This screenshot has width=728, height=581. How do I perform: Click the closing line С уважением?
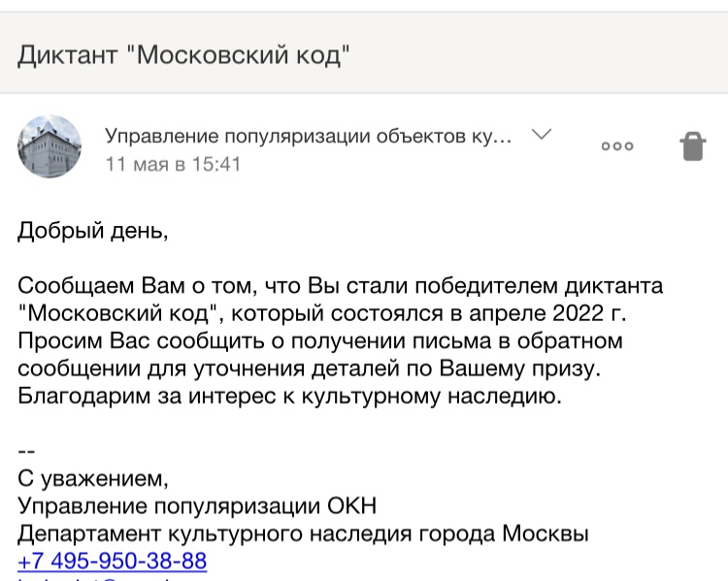coord(93,478)
